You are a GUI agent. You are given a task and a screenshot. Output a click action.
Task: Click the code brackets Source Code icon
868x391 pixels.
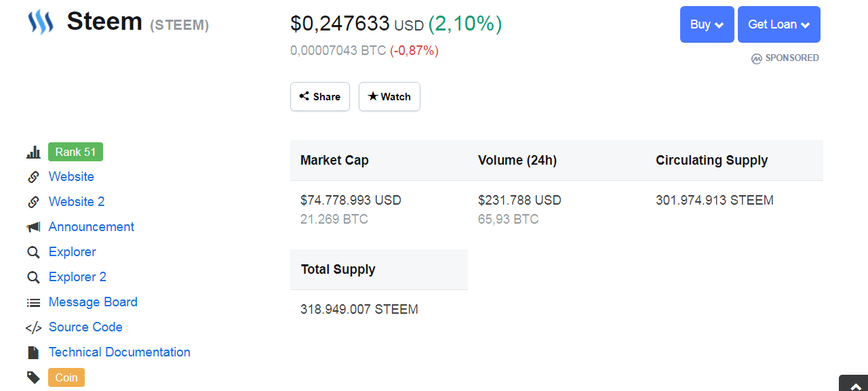(x=33, y=327)
